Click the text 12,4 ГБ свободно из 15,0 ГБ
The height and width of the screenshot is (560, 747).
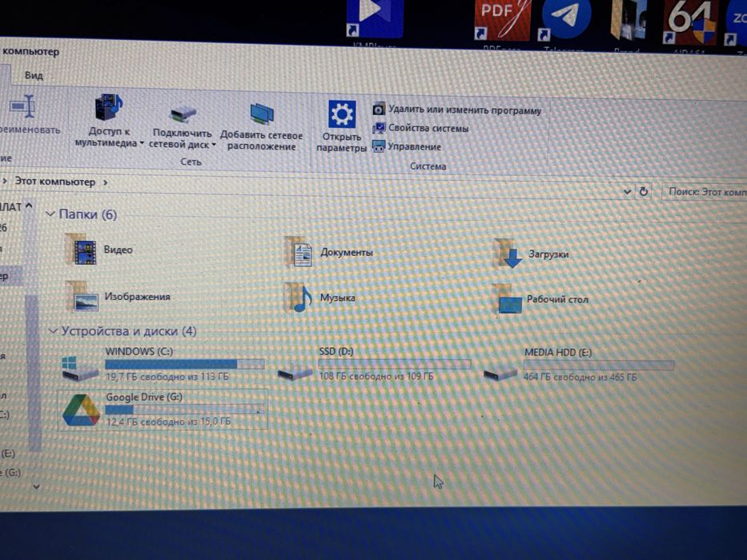pyautogui.click(x=168, y=422)
